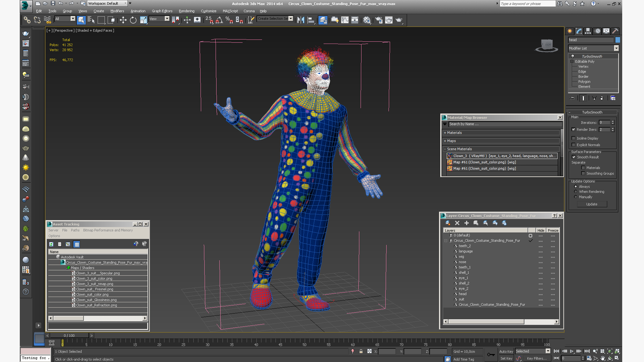644x362 pixels.
Task: Click the Auto Key button
Action: click(506, 351)
